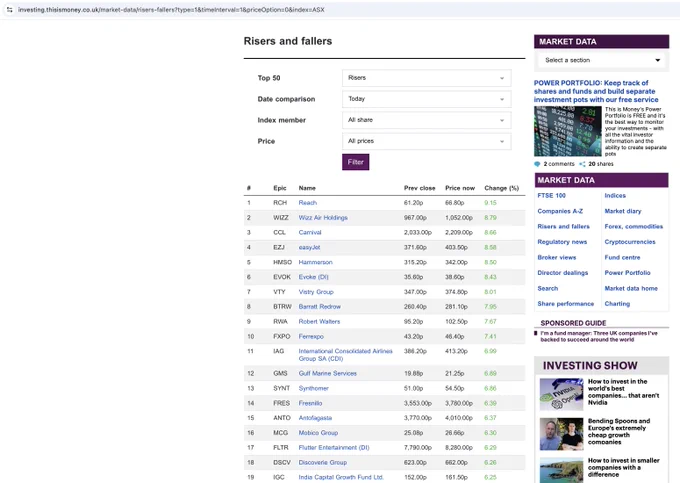Open the Hammerson company link
Screen dimensions: 680x483
click(315, 262)
